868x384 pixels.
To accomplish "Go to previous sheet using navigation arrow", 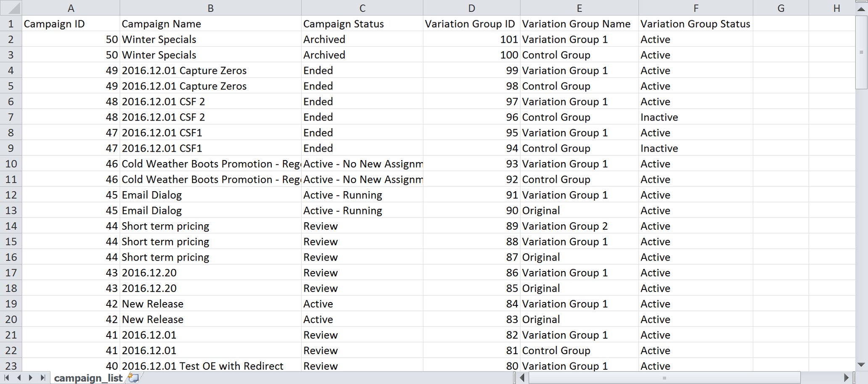I will [19, 378].
